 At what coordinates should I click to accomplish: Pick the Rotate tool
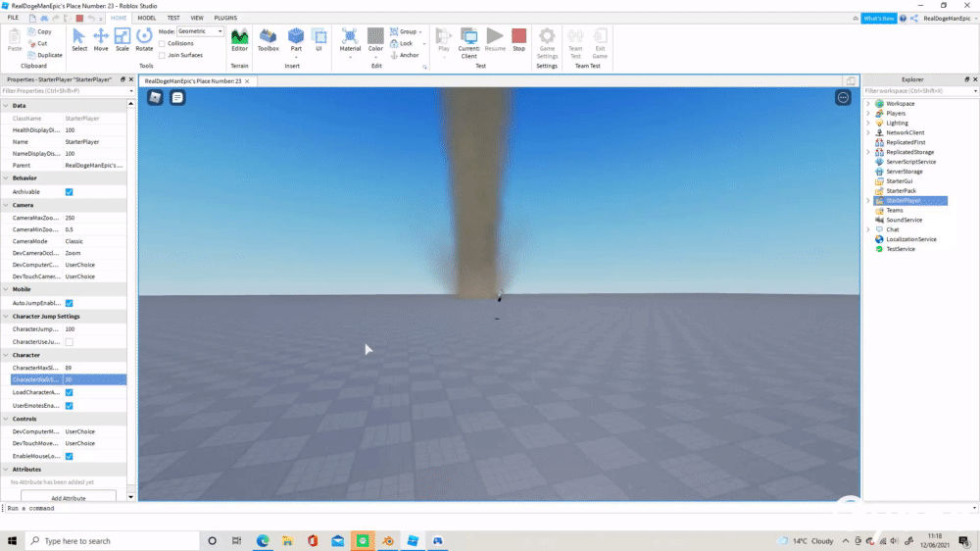coord(144,40)
